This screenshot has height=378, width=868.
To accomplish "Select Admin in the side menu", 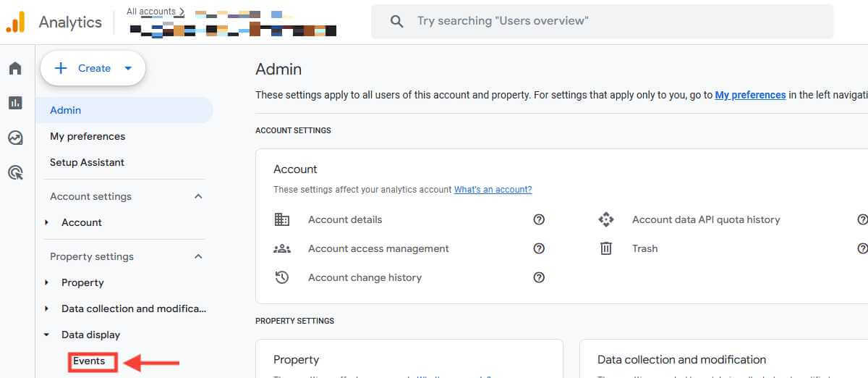I will coord(124,110).
